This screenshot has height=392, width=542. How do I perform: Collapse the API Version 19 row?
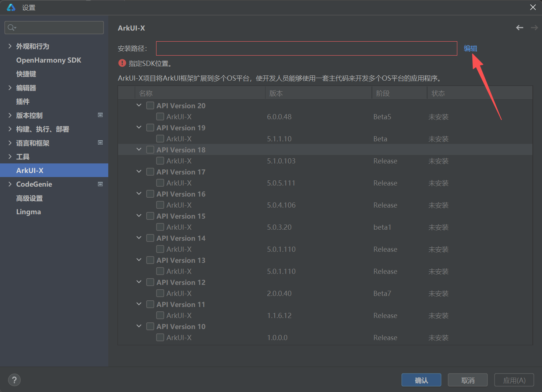(x=139, y=127)
